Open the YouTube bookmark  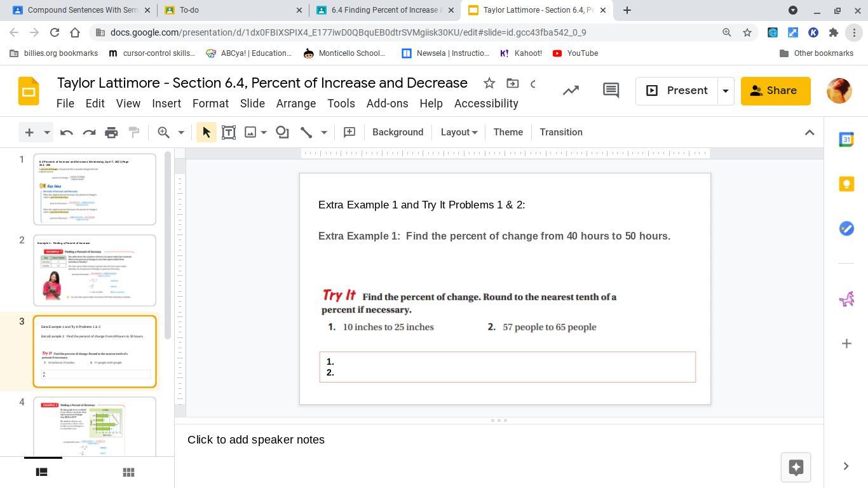[575, 53]
